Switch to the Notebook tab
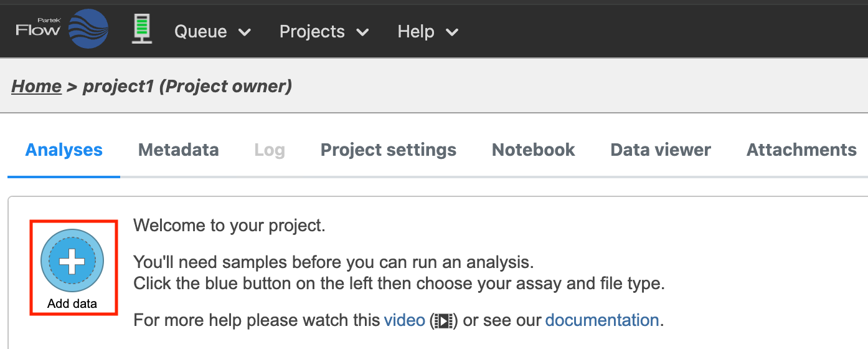Screen dimensions: 868x349 [x=533, y=150]
